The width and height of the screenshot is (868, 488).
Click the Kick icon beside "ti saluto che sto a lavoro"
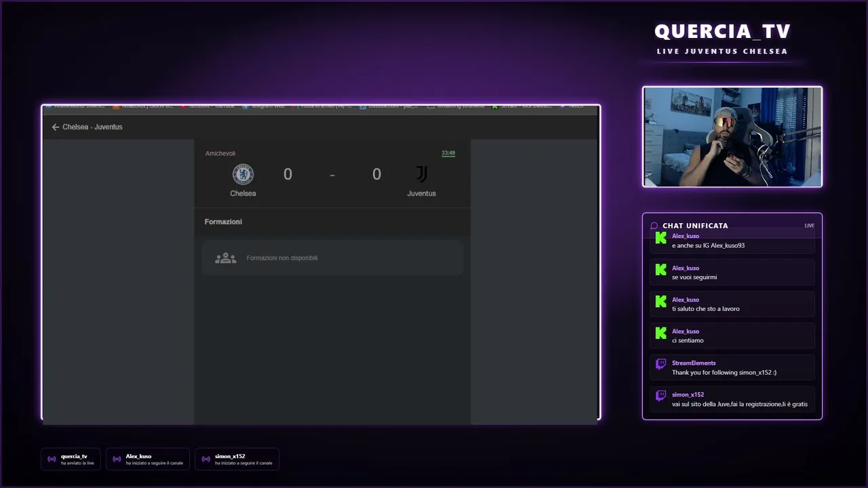point(661,302)
